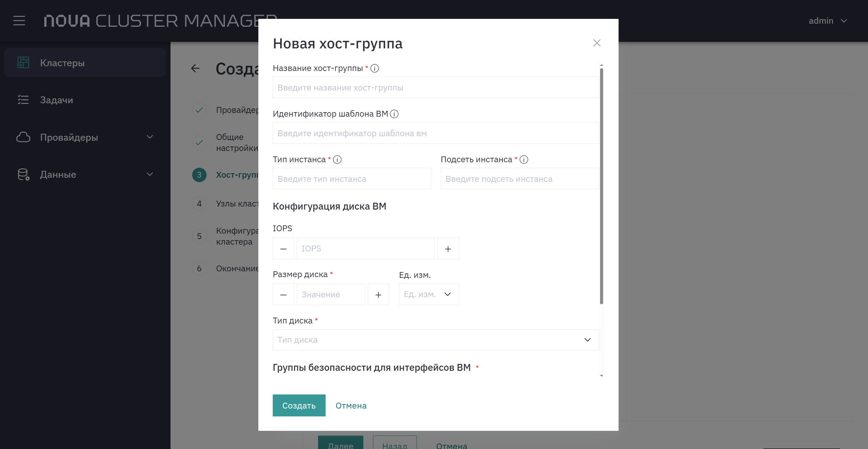Click the Создать button
Screen dimensions: 868x449
[x=299, y=405]
